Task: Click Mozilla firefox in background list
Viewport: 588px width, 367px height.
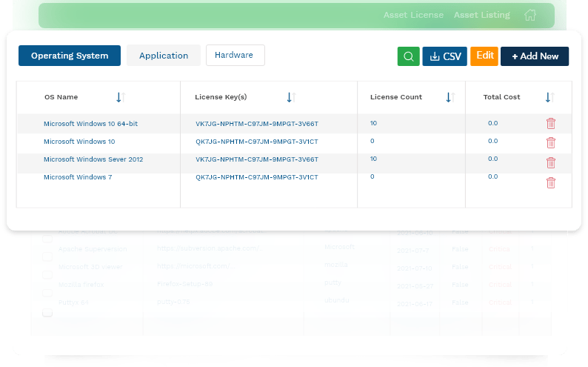Action: (x=81, y=285)
